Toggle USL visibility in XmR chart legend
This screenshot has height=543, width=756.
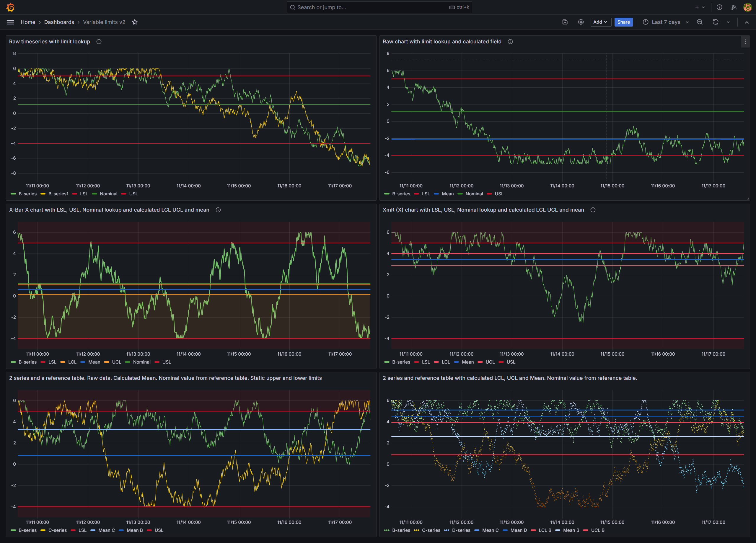coord(510,362)
